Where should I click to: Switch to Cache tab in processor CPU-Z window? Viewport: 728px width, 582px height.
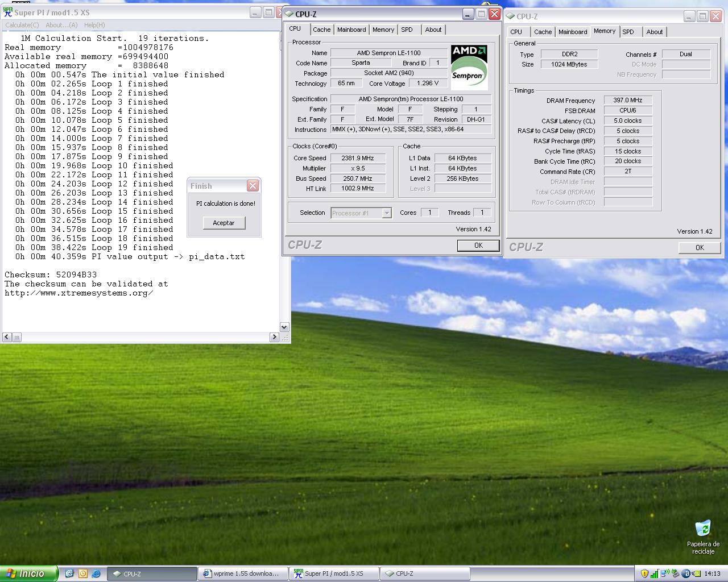tap(321, 30)
